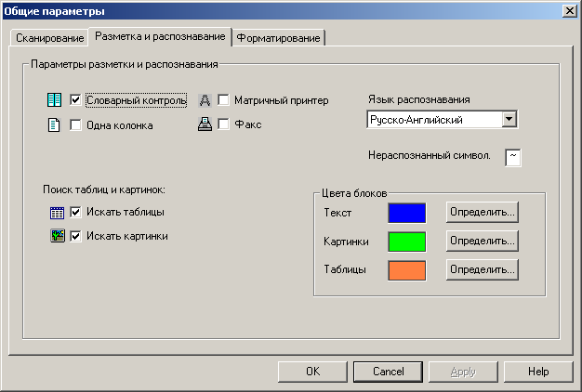Close the Общие параметры dialog

click(x=569, y=11)
